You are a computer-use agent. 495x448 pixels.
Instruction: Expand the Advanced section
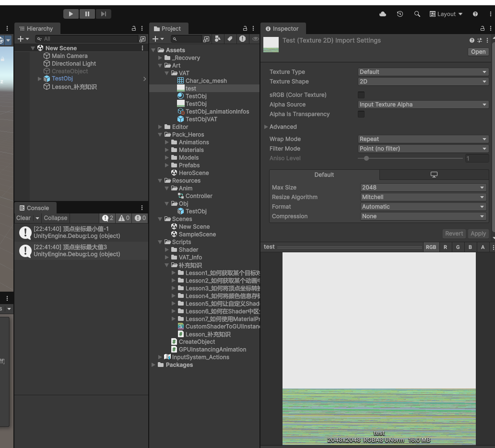(x=283, y=127)
